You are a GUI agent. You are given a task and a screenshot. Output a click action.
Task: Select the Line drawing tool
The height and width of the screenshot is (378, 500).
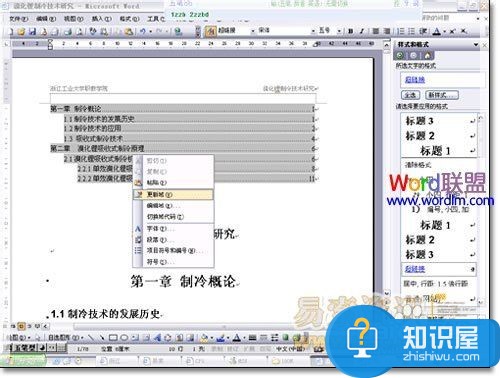click(91, 338)
